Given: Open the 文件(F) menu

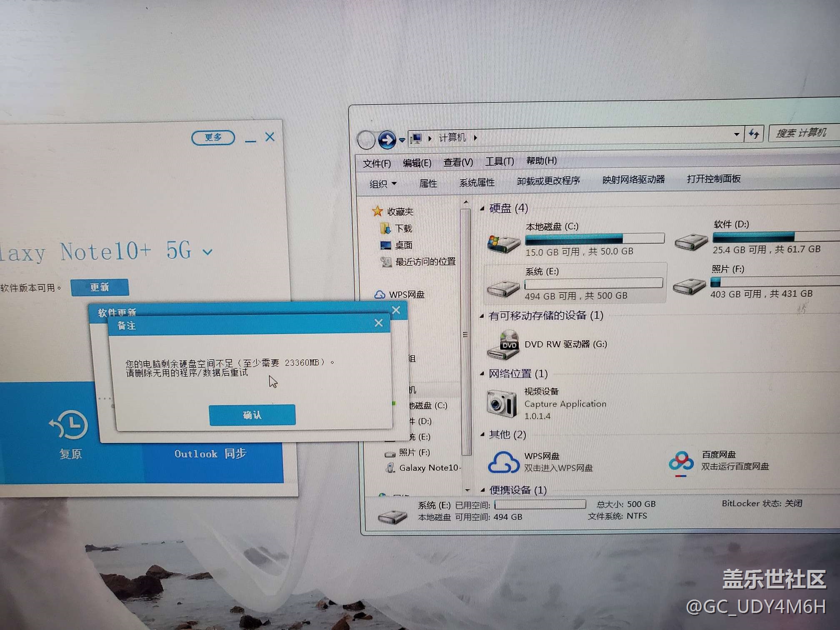Looking at the screenshot, I should tap(376, 163).
